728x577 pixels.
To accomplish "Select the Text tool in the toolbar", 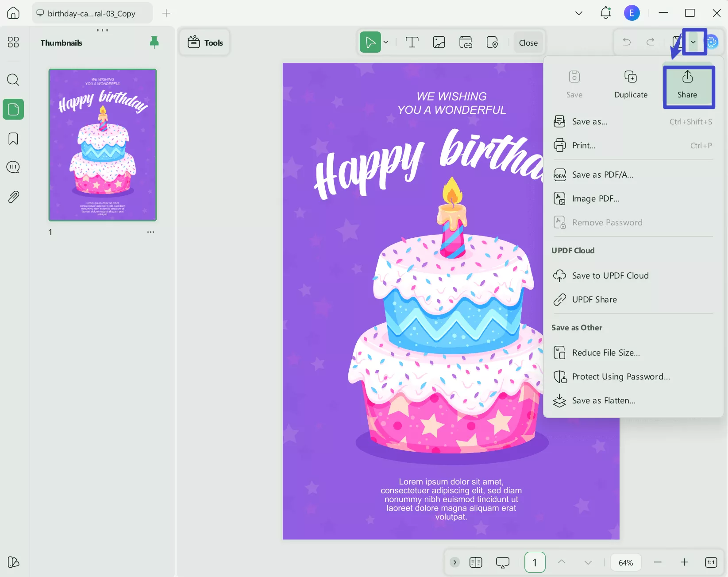I will tap(412, 42).
